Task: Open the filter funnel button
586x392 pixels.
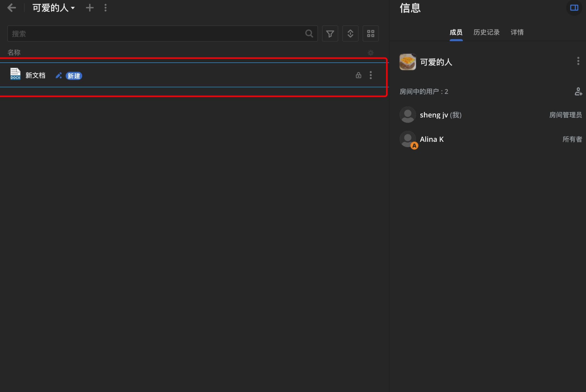Action: tap(330, 34)
